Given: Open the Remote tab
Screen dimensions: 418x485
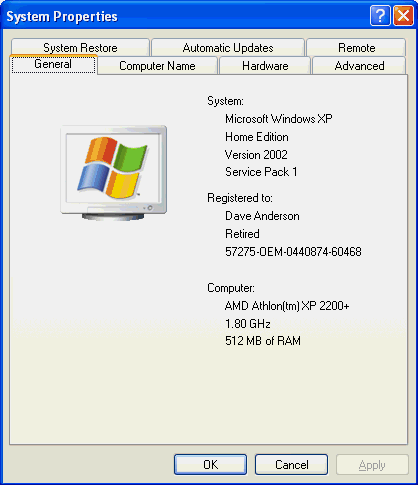Looking at the screenshot, I should [356, 47].
